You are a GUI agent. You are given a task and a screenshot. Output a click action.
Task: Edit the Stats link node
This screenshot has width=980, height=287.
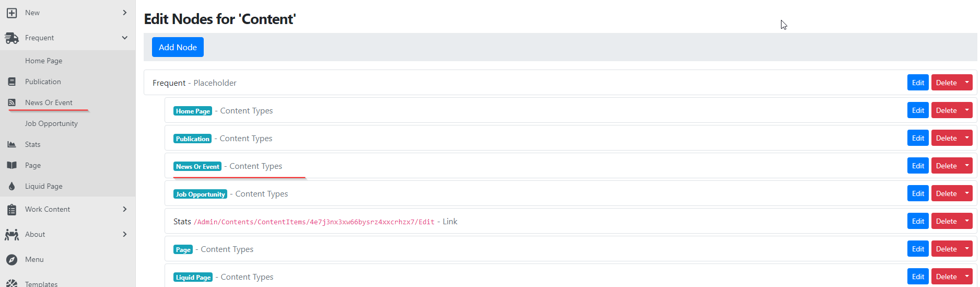[918, 221]
